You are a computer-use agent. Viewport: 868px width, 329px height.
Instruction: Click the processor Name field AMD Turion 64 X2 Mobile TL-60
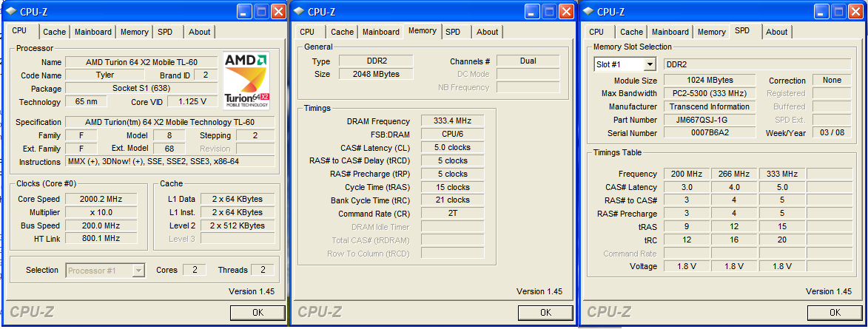click(142, 62)
